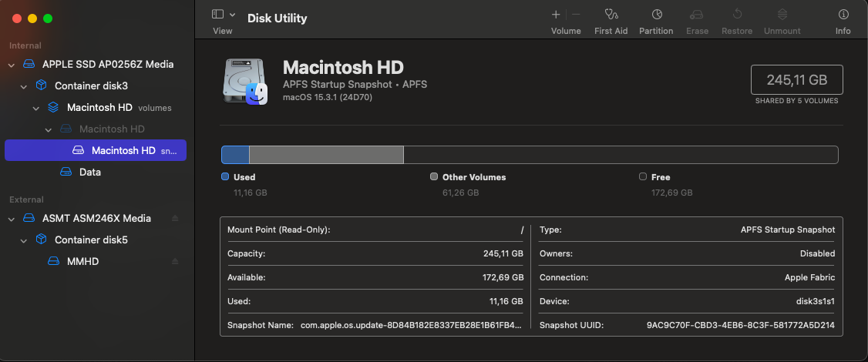Open the View sidebar layout icon
The image size is (868, 362).
(217, 15)
